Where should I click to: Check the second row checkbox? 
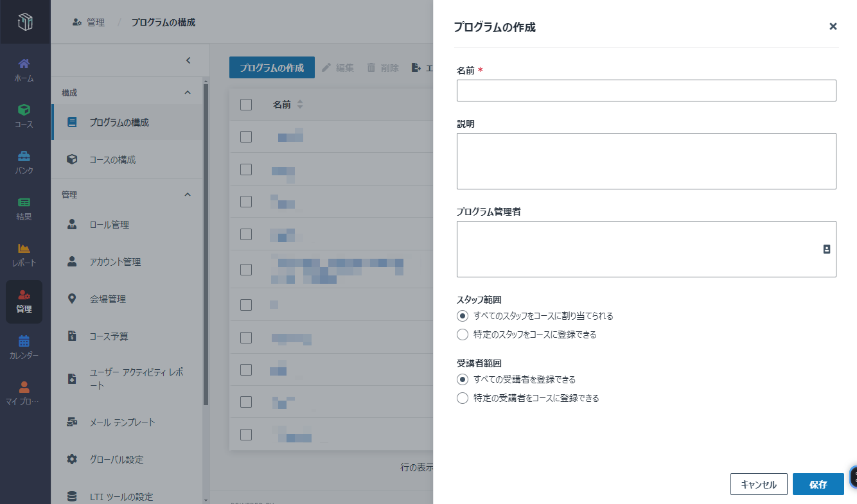(x=246, y=169)
